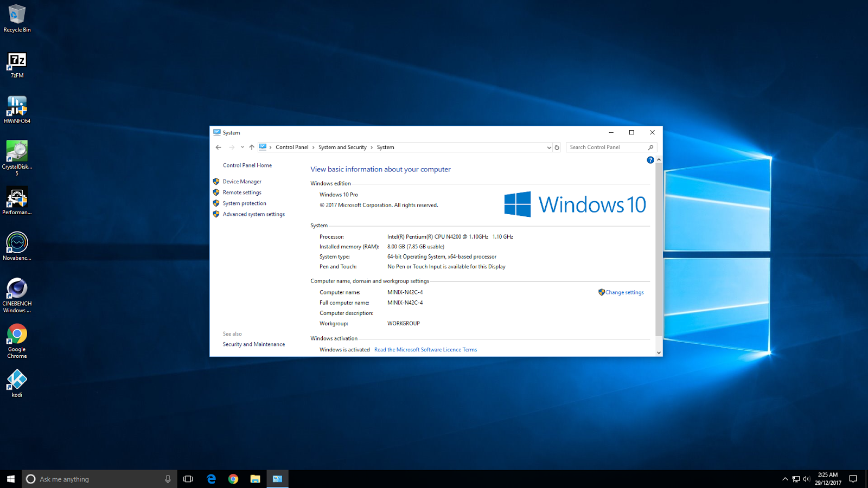Open Remote settings
The width and height of the screenshot is (868, 488).
[242, 192]
